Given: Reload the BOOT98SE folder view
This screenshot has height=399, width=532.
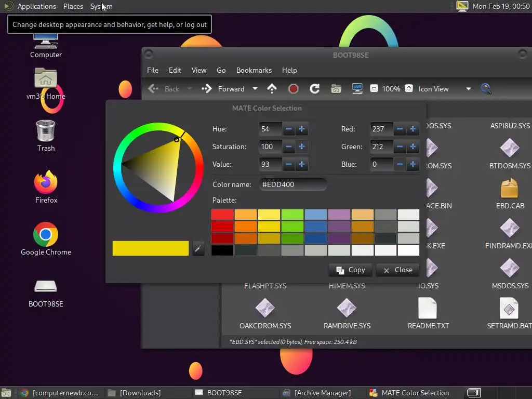Looking at the screenshot, I should pos(314,89).
